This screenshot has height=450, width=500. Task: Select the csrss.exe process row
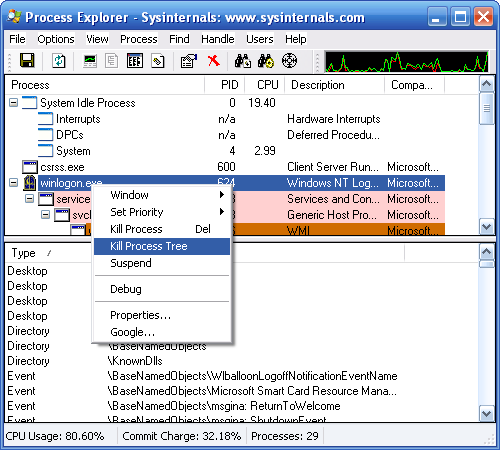225,167
